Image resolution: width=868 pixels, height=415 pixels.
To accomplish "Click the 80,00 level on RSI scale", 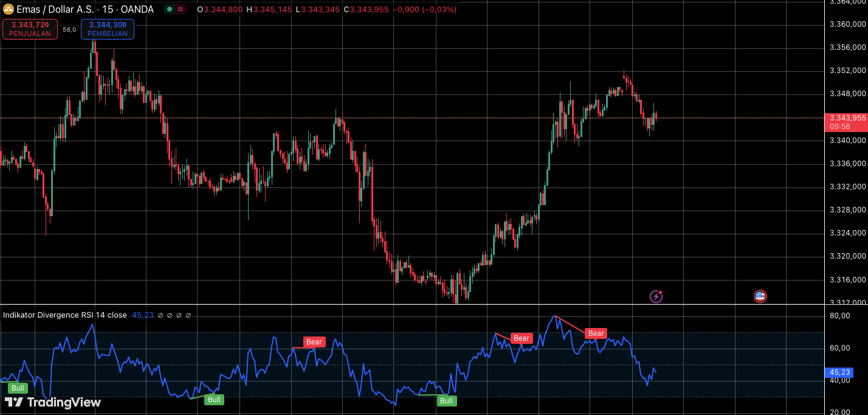I will click(840, 316).
